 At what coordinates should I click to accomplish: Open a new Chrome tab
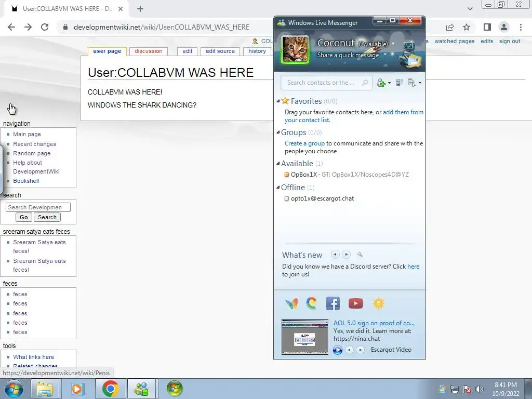pyautogui.click(x=140, y=9)
